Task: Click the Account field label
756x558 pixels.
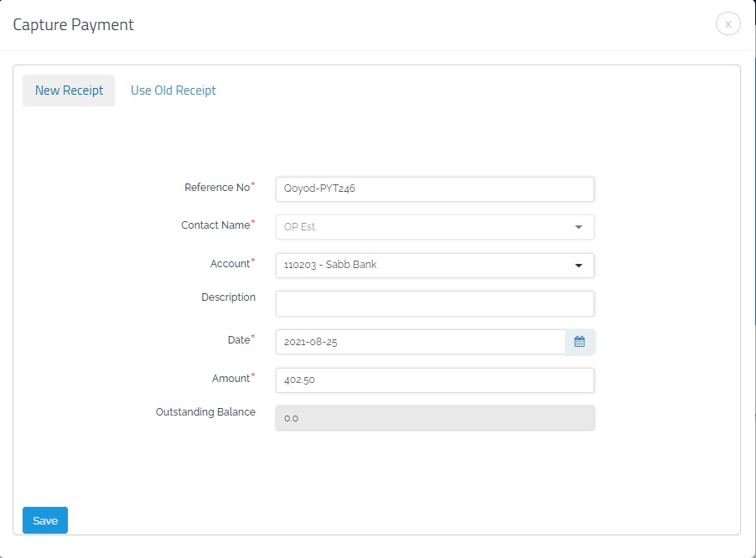Action: [230, 264]
